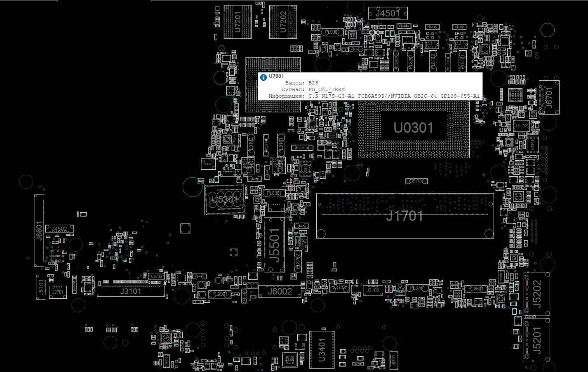Select the U0301 CPU chip
This screenshot has height=372, width=588.
(x=413, y=128)
